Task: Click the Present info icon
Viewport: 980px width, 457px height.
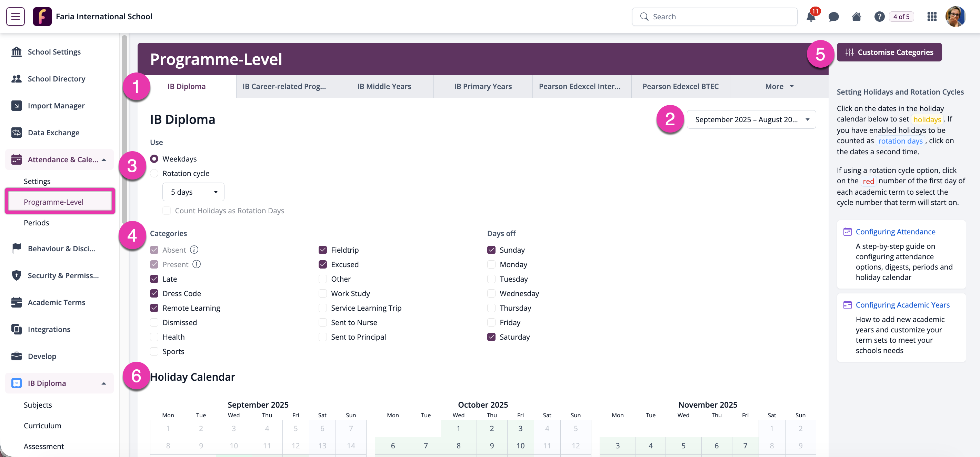Action: coord(196,264)
